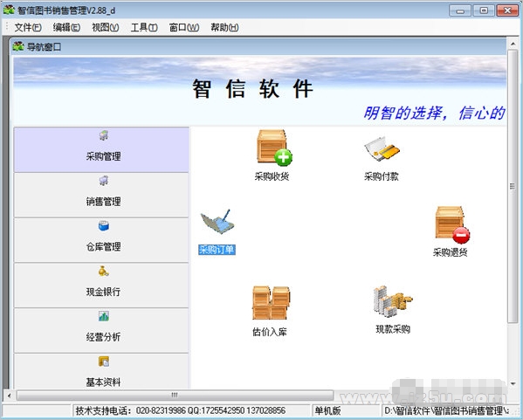Viewport: 523px width, 420px height.
Task: Click the 经营分析 chart icon
Action: (x=104, y=316)
